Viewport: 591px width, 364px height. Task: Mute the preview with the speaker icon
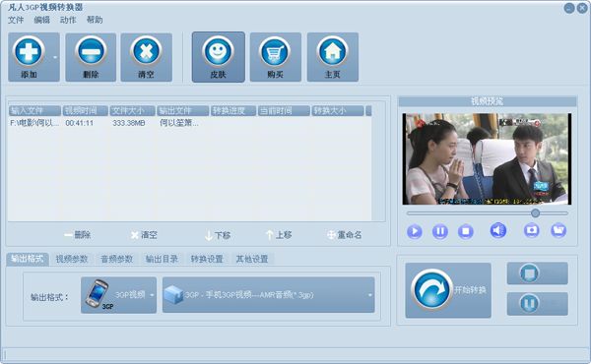click(x=497, y=230)
